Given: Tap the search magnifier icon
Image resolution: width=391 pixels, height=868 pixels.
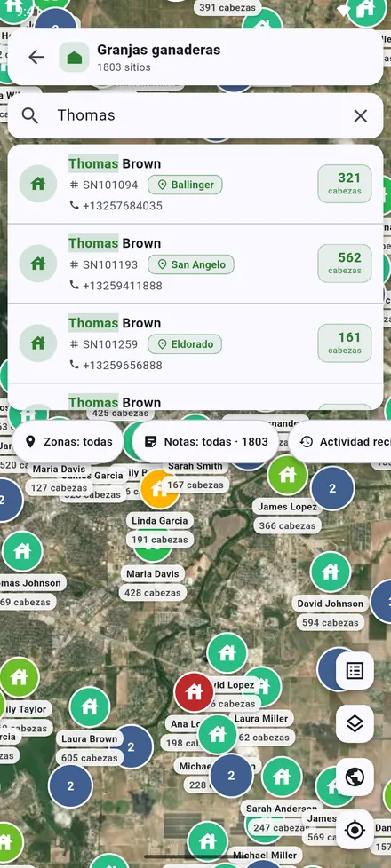Looking at the screenshot, I should 30,115.
